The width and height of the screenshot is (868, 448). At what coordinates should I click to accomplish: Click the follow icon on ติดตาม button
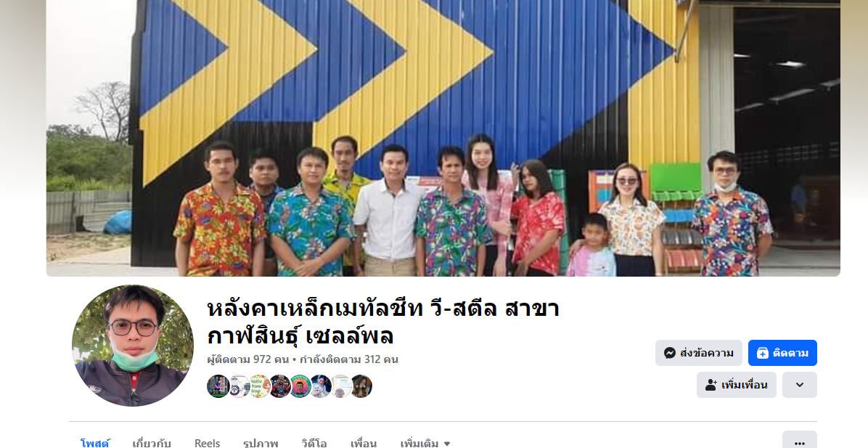click(x=762, y=353)
